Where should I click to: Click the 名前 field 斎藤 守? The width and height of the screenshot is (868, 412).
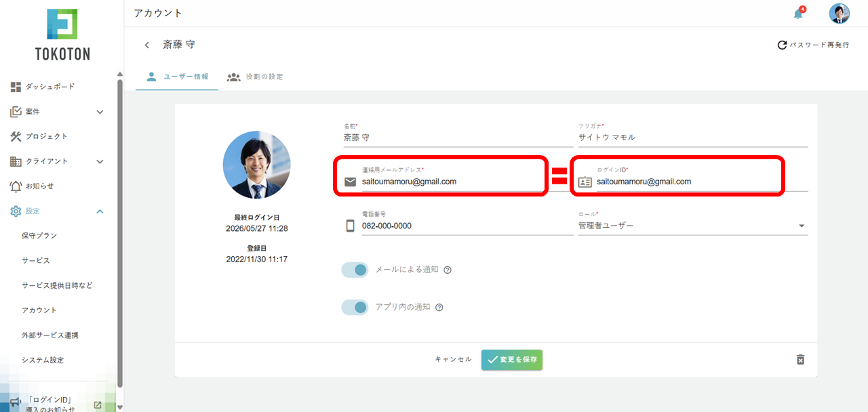(458, 137)
